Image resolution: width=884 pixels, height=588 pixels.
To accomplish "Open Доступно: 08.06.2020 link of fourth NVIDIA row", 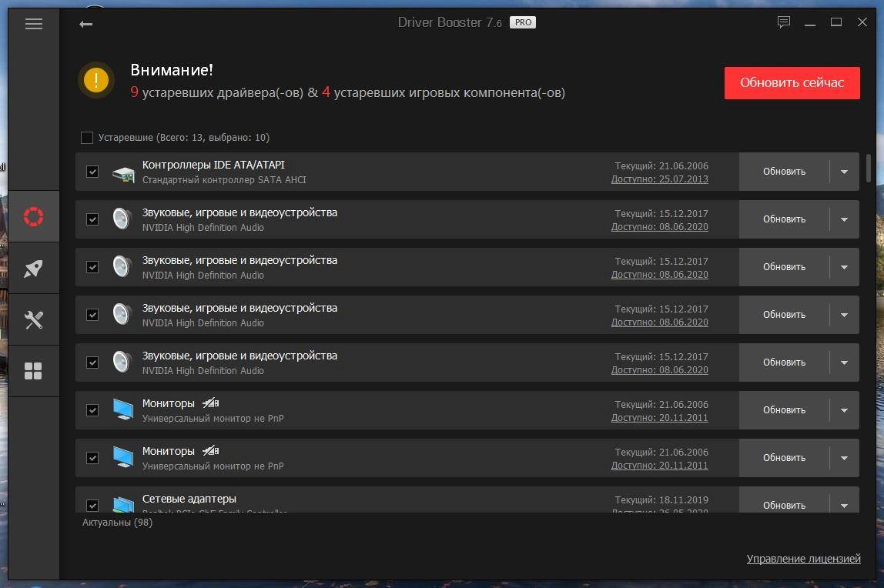I will point(660,370).
